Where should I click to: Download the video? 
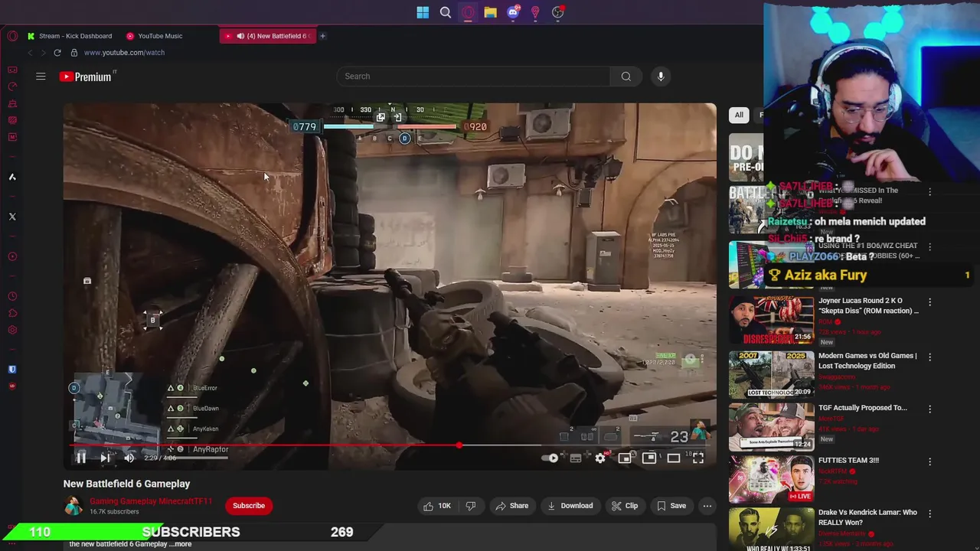click(x=570, y=505)
